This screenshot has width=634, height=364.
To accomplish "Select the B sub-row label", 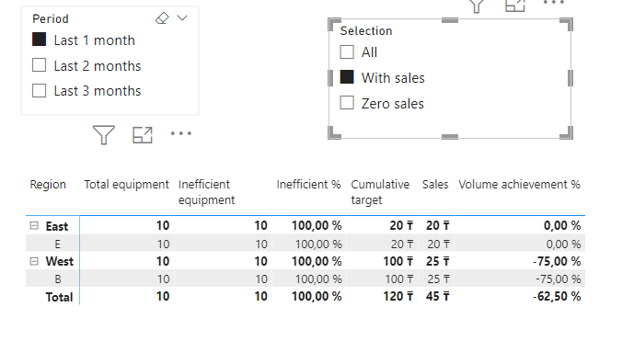I will 58,279.
